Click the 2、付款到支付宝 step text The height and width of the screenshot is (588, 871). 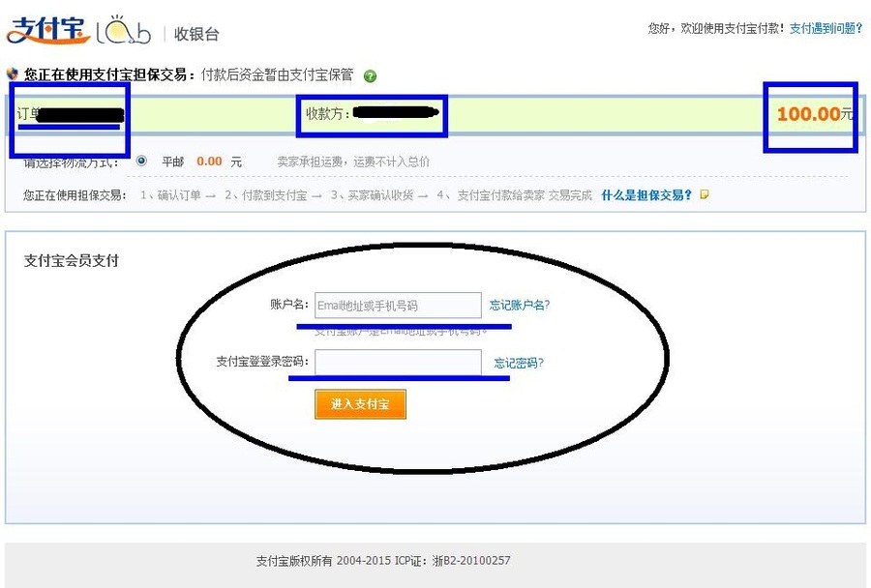tap(265, 195)
